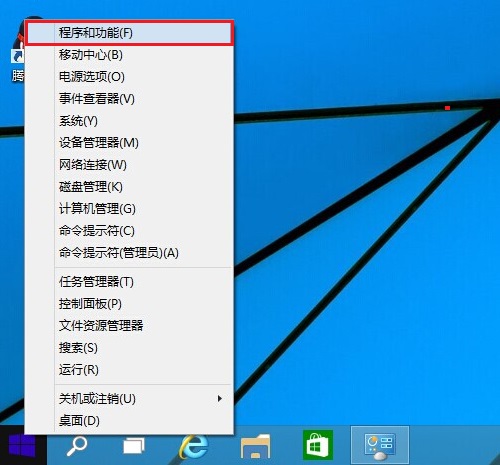This screenshot has height=465, width=500.
Task: Open 程序和功能(F) from the menu
Action: 129,33
